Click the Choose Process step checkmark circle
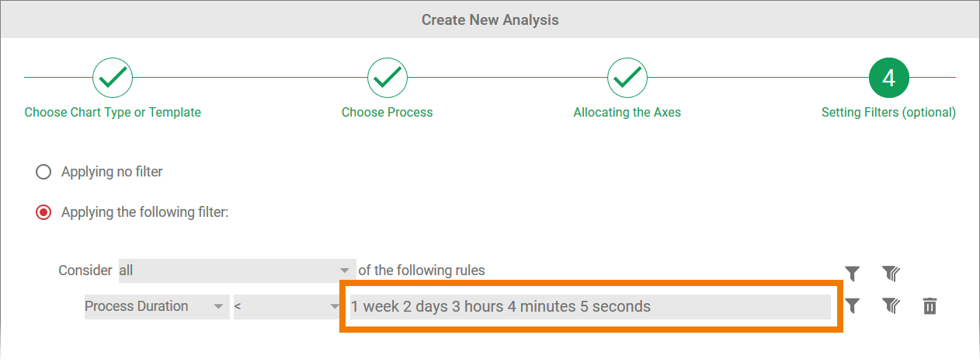Viewport: 980px width, 363px height. pyautogui.click(x=387, y=77)
